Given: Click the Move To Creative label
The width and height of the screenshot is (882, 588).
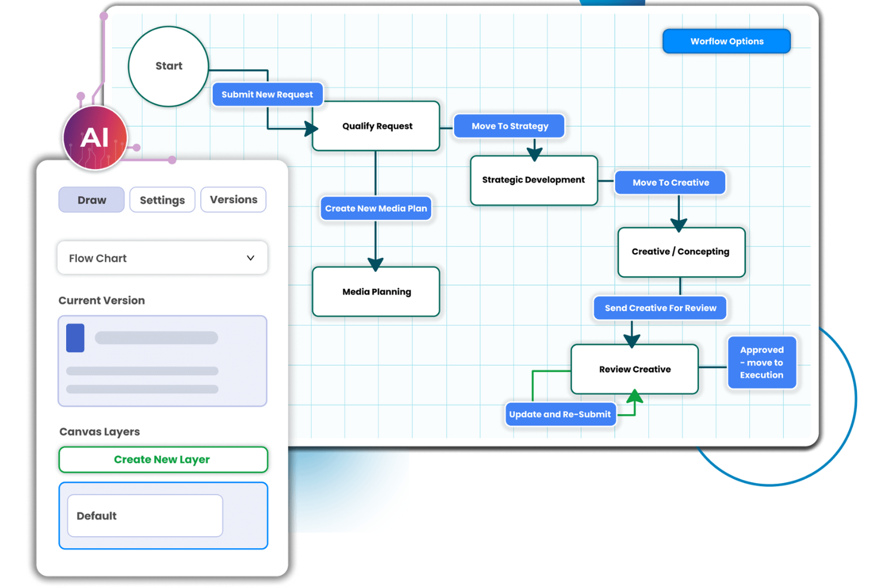Looking at the screenshot, I should coord(670,183).
